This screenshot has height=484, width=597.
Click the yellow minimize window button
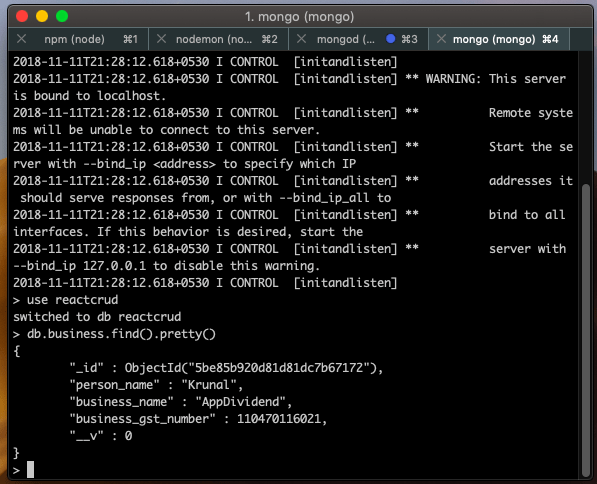pyautogui.click(x=42, y=16)
